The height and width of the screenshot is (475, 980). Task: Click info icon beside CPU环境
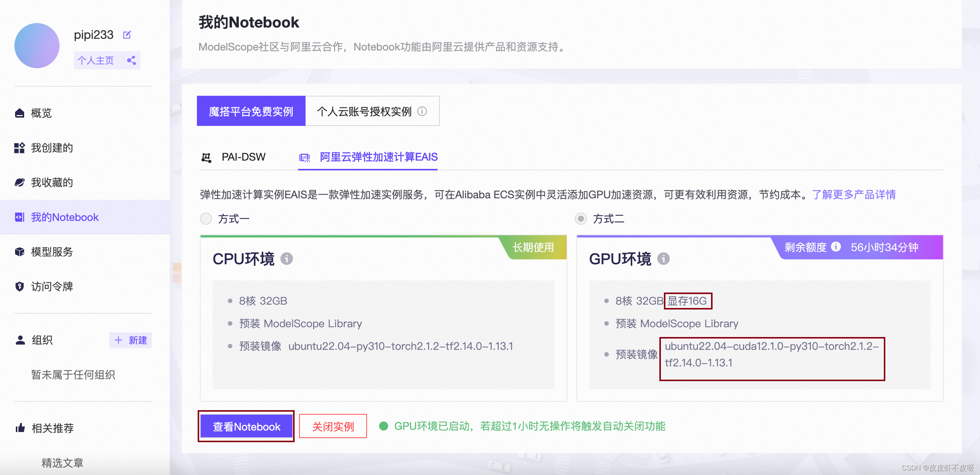click(286, 259)
